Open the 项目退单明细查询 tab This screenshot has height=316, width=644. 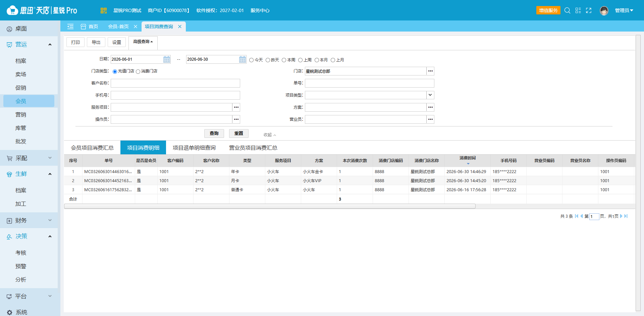point(194,148)
